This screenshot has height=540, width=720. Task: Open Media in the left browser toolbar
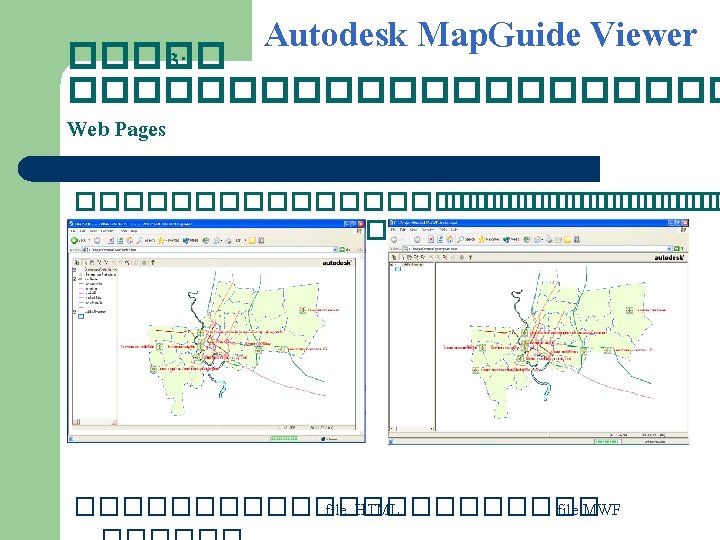click(191, 240)
